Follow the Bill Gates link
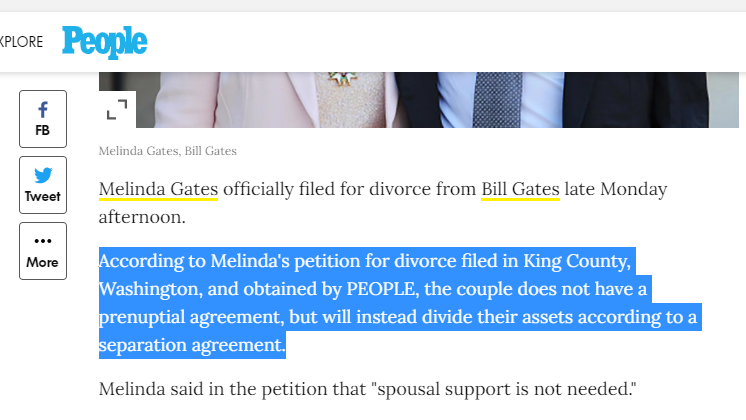 (x=520, y=189)
